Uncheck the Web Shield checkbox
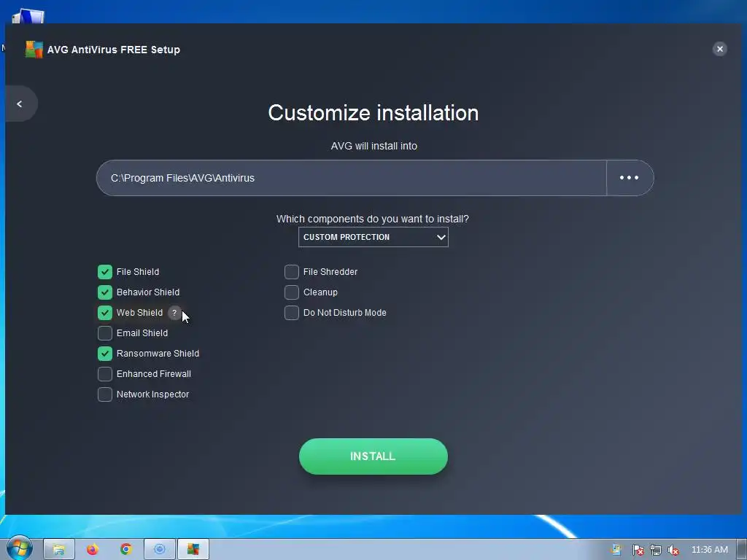Image resolution: width=747 pixels, height=560 pixels. pos(105,313)
